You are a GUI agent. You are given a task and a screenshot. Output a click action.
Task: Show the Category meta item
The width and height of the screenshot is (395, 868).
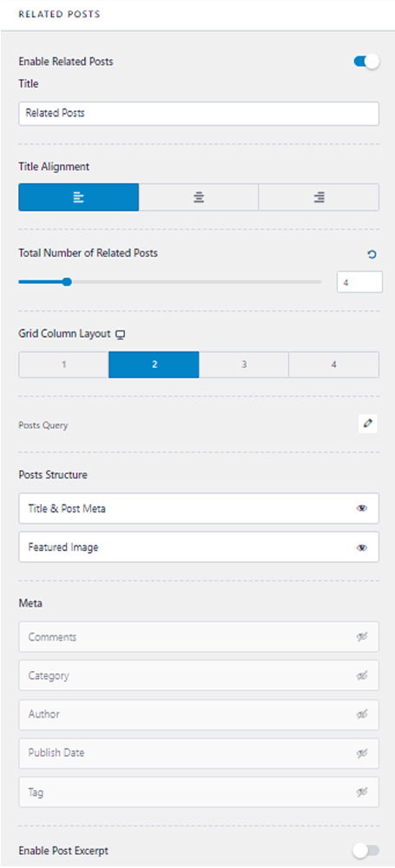[362, 676]
